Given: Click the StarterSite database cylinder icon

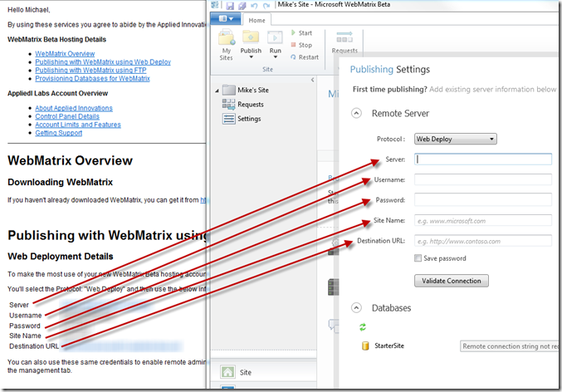Looking at the screenshot, I should (365, 345).
